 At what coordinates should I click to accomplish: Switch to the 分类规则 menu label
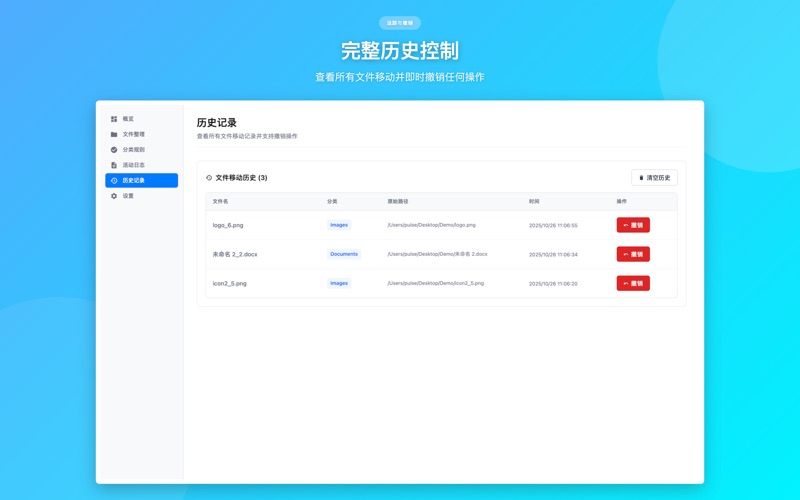click(134, 150)
